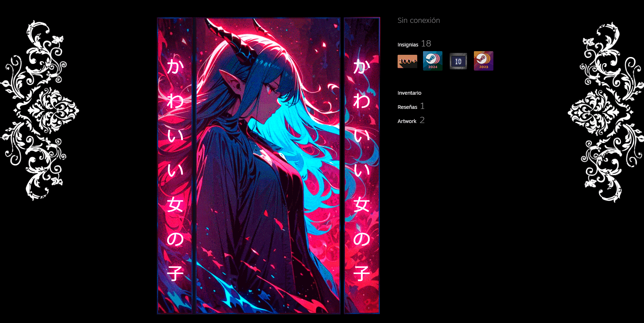Open the Steam 2023 badge icon
Viewport: 644px width, 323px height.
[483, 61]
